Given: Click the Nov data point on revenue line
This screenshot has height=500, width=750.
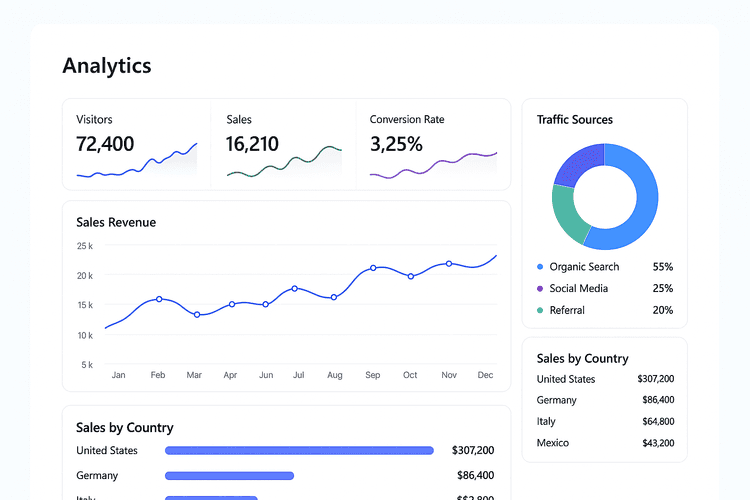Looking at the screenshot, I should 449,264.
